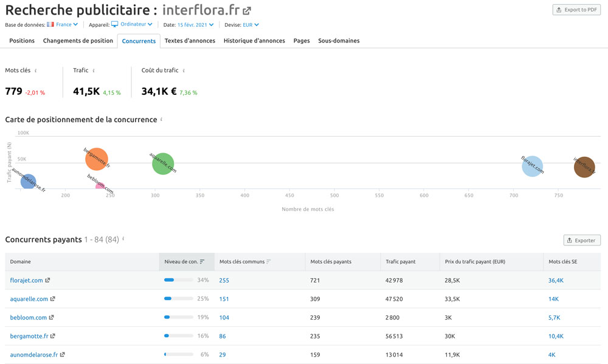Viewport: 608px width, 364px height.
Task: Open the bergamotte.fr domain link
Action: (x=29, y=336)
